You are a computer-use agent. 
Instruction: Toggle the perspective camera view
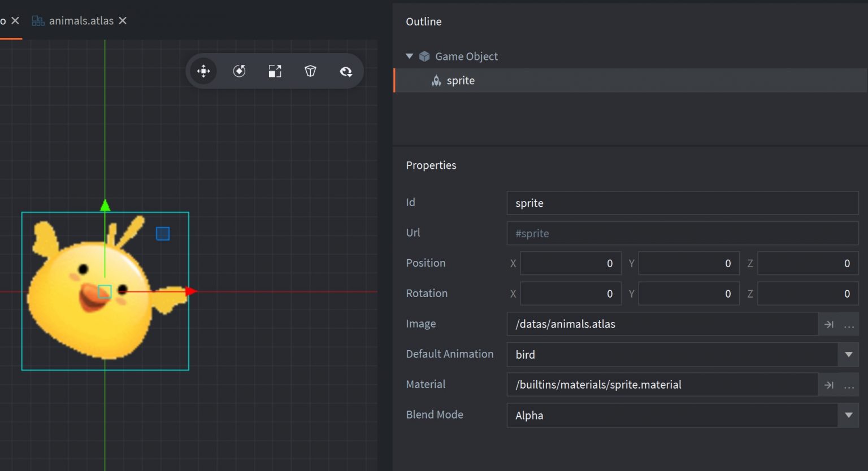310,71
